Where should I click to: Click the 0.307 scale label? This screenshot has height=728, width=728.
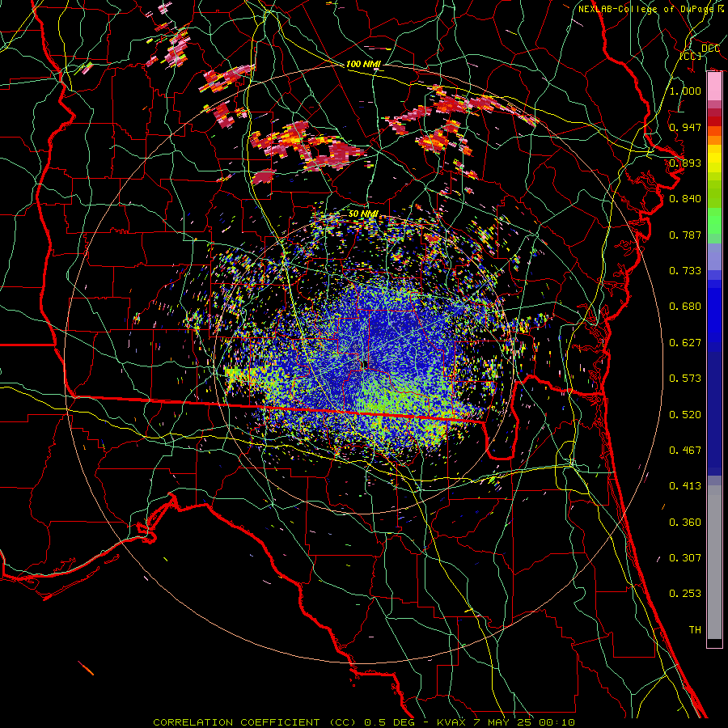tap(685, 558)
